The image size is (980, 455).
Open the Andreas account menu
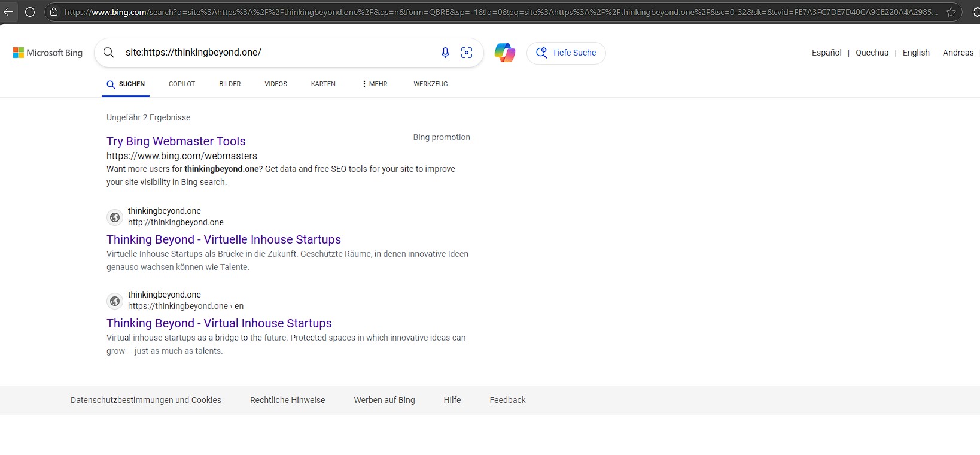pos(958,53)
